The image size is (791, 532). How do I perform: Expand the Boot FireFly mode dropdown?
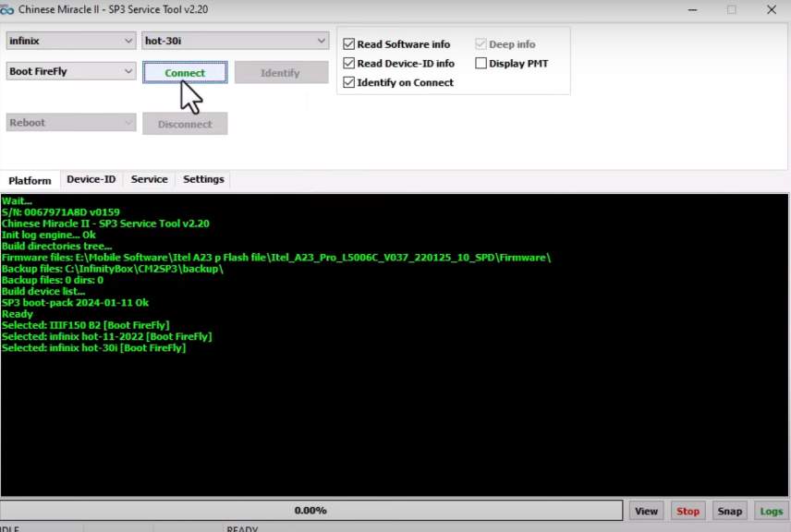click(71, 71)
